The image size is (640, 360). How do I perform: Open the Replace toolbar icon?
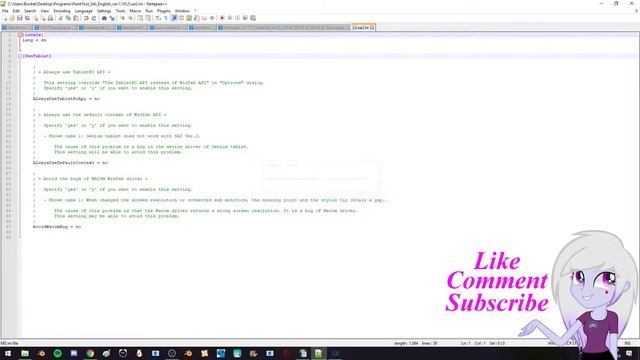tap(112, 18)
